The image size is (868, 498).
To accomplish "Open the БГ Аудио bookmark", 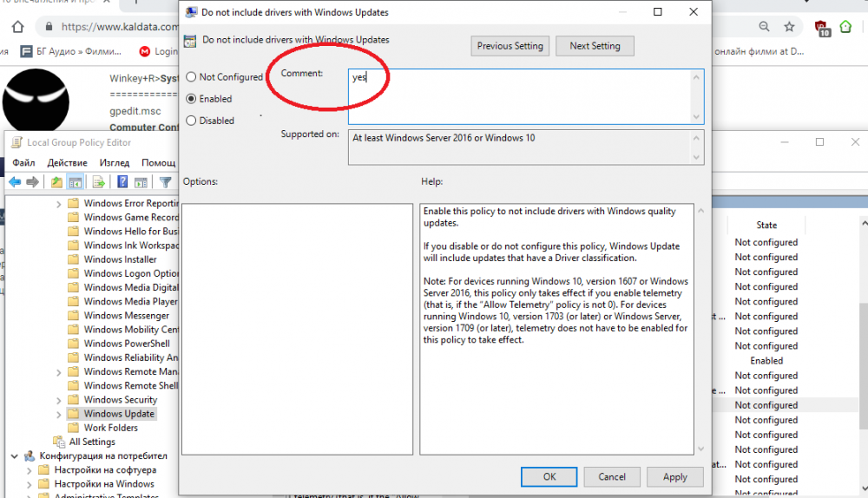I will click(x=71, y=51).
